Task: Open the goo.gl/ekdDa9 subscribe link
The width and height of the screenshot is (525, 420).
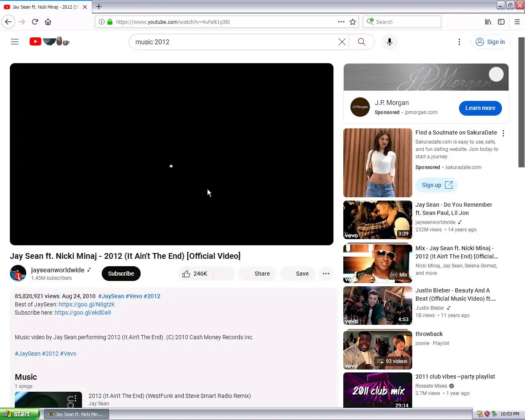Action: (83, 313)
